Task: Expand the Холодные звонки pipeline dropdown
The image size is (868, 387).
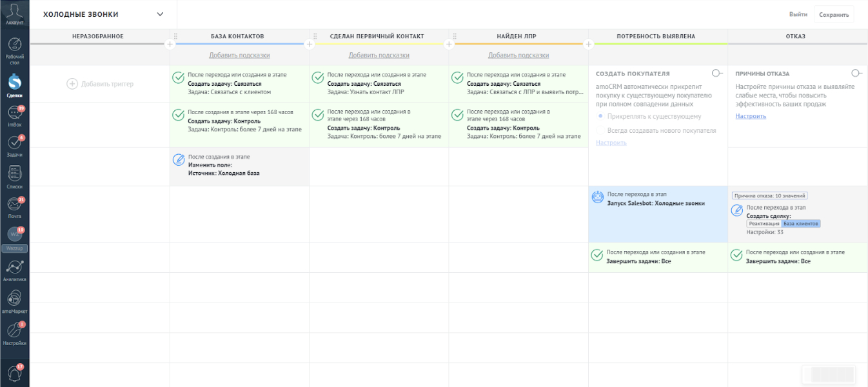Action: pos(160,14)
